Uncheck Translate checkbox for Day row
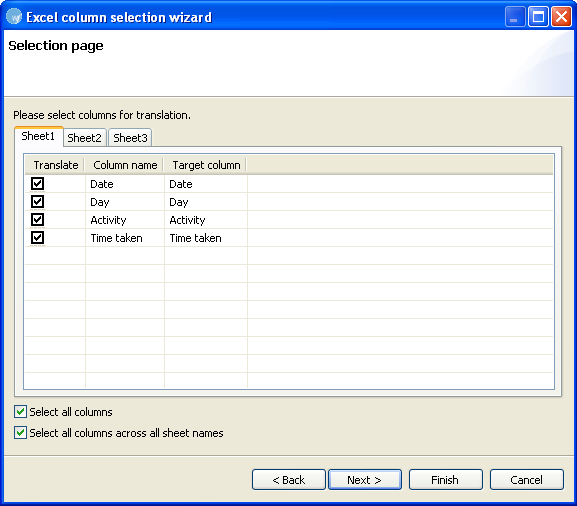Screen dimensions: 577x506 coord(38,202)
